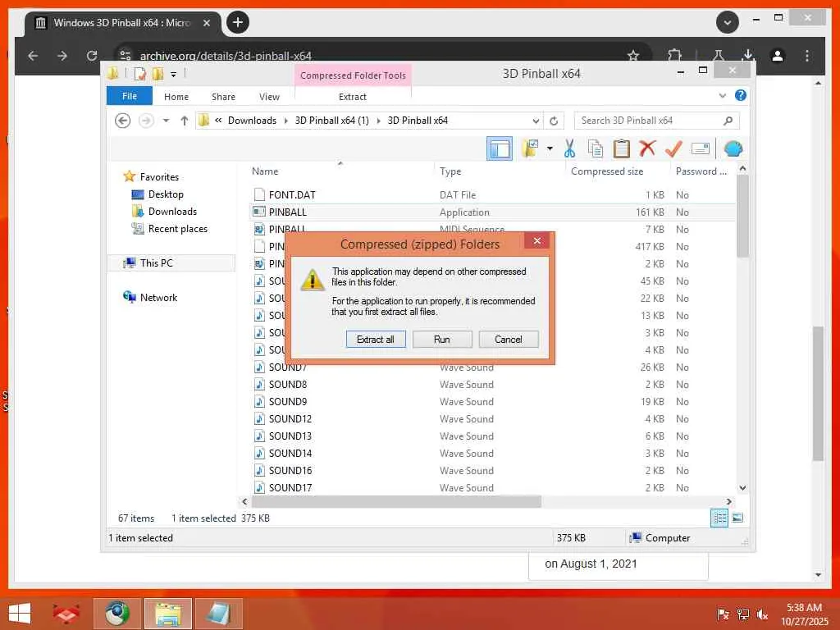Switch to details view icon
The width and height of the screenshot is (840, 630).
719,518
